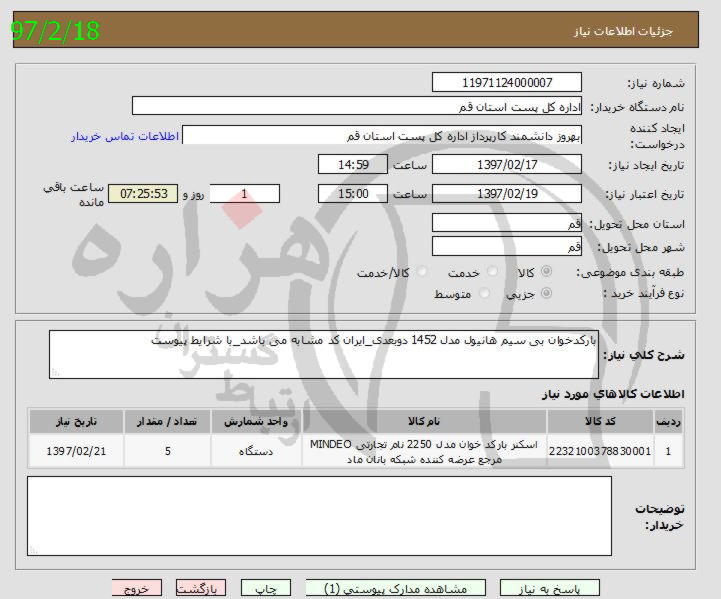Click the تاریخ نیاز column header

(76, 421)
